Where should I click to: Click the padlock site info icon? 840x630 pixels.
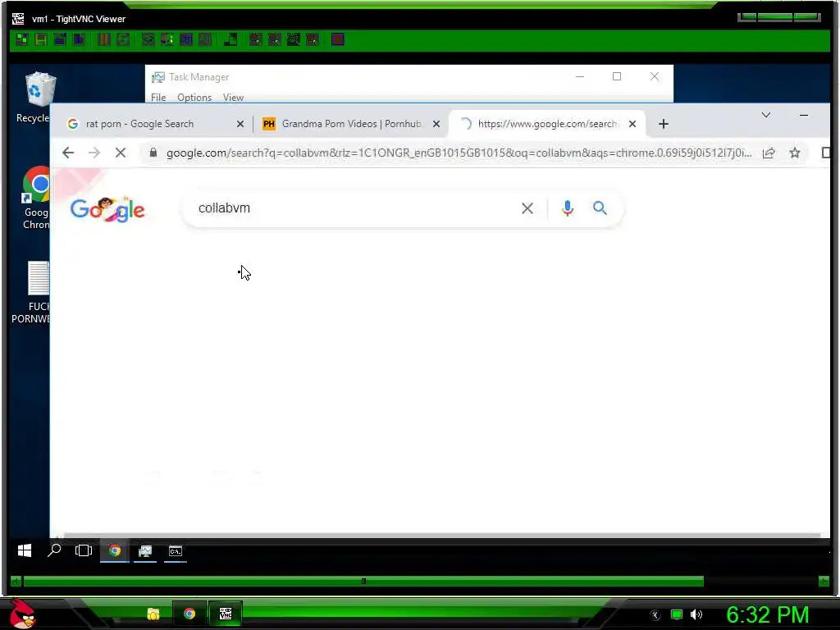(153, 153)
